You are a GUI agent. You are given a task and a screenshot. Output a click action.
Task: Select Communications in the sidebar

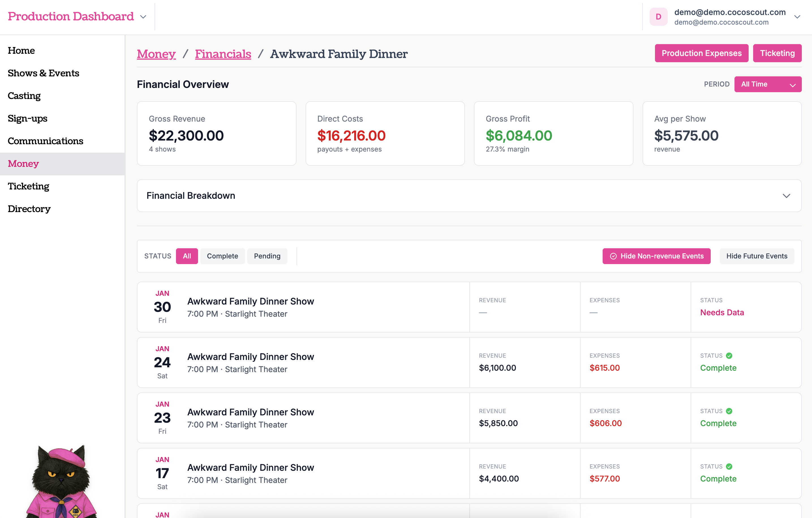46,141
